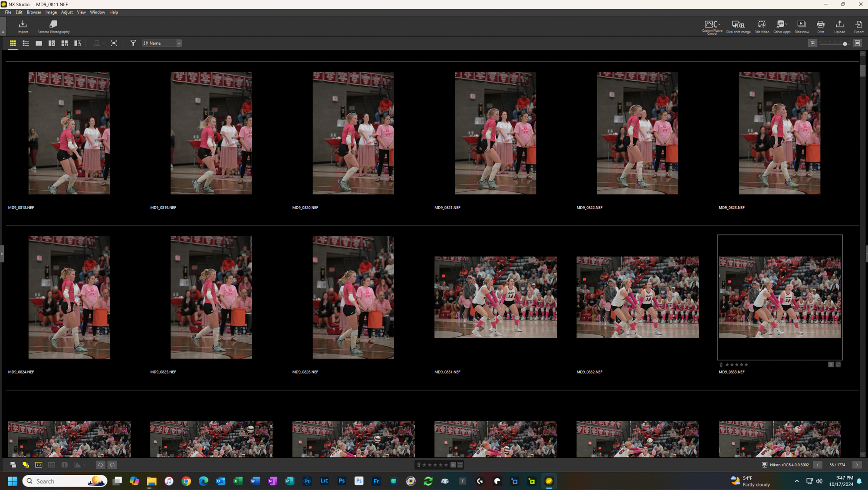Click the vertical scrollbar down arrow

[863, 454]
